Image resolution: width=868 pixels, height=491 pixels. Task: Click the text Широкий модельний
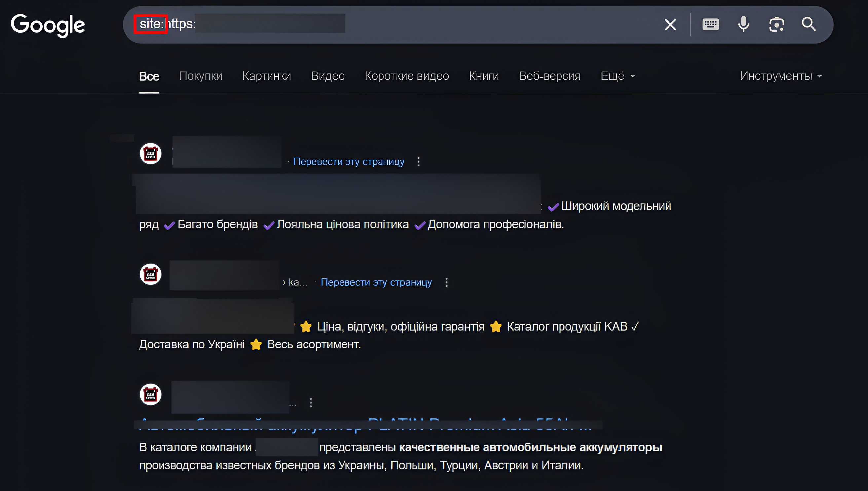click(616, 206)
